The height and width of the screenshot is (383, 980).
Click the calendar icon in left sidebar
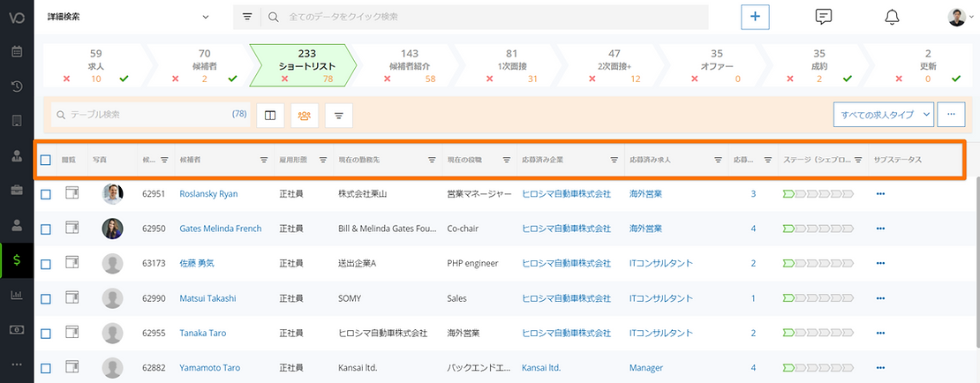coord(17,51)
